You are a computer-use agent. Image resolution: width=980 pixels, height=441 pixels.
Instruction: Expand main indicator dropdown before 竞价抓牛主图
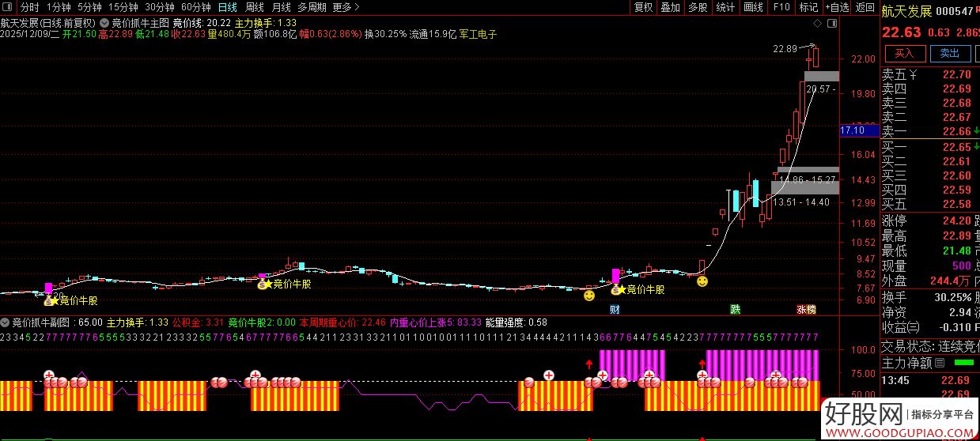pos(105,23)
